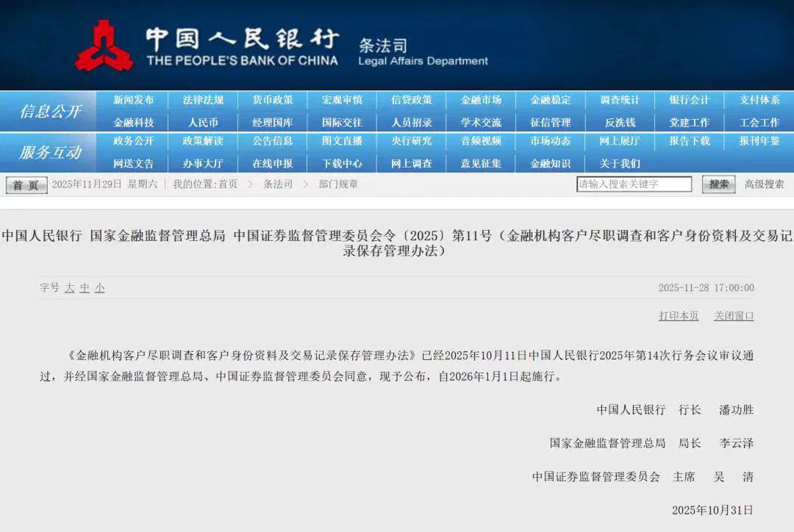Select the 信息公开 section tab
794x532 pixels.
[x=50, y=112]
